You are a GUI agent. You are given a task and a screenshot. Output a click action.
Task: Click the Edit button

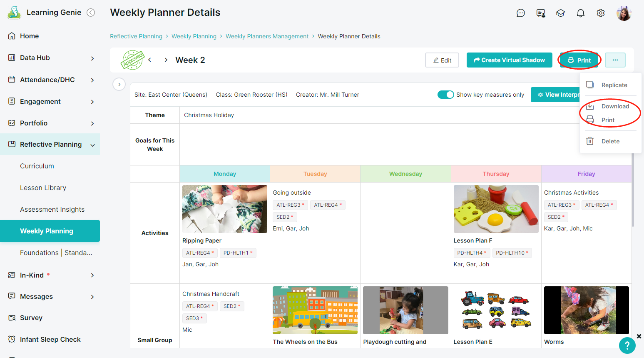(x=442, y=60)
